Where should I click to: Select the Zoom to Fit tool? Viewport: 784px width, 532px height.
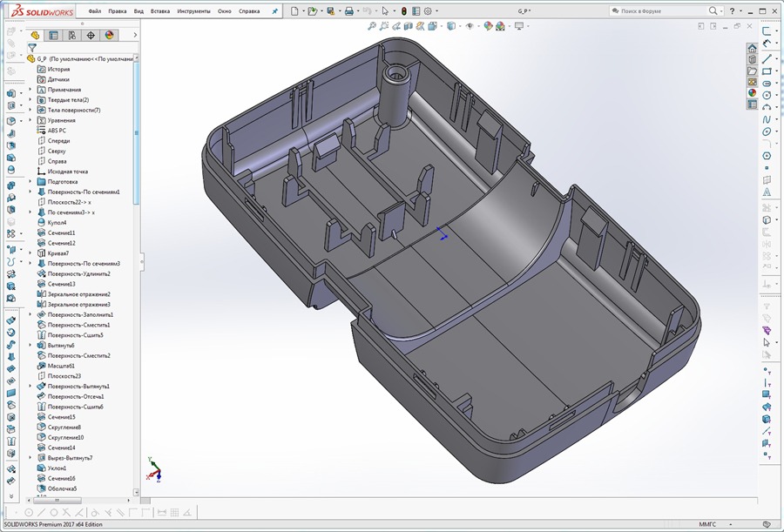(x=371, y=27)
